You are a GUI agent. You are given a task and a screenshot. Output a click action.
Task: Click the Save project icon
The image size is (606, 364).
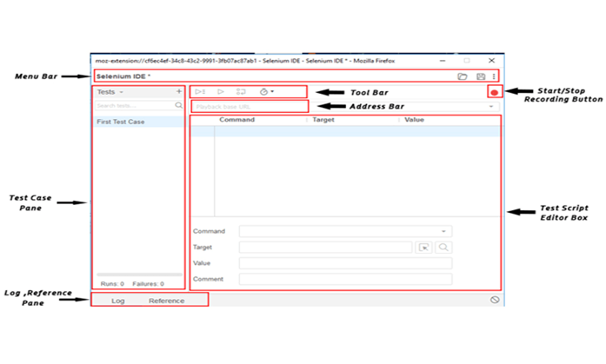click(x=480, y=76)
